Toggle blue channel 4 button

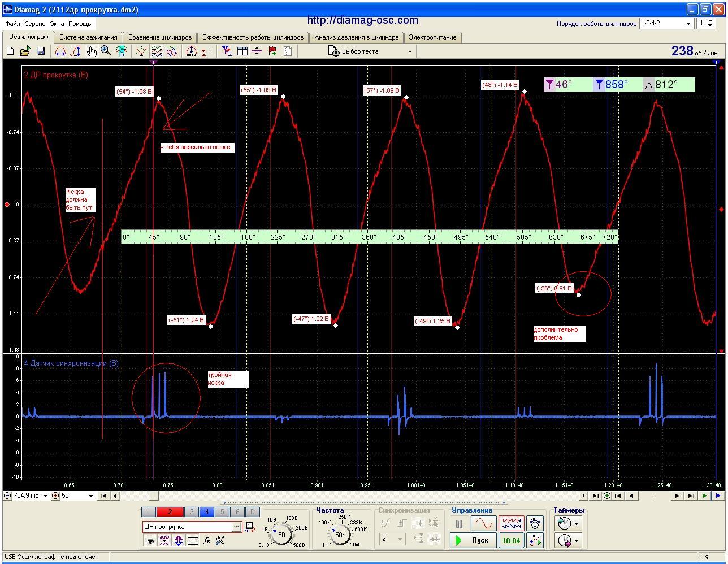pos(207,512)
